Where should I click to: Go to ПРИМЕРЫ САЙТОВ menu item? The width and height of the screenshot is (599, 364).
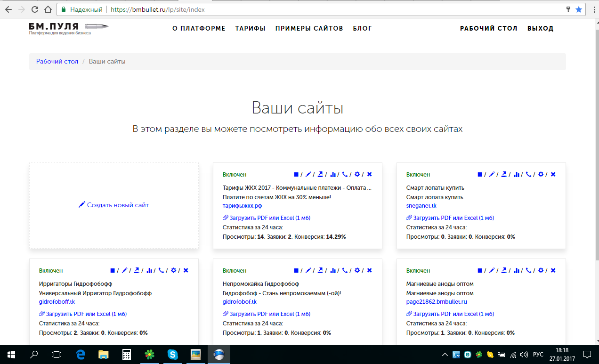309,28
